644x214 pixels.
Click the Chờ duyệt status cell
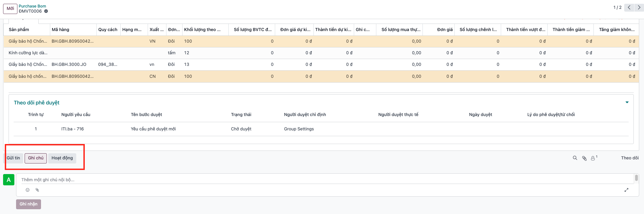[x=241, y=129]
